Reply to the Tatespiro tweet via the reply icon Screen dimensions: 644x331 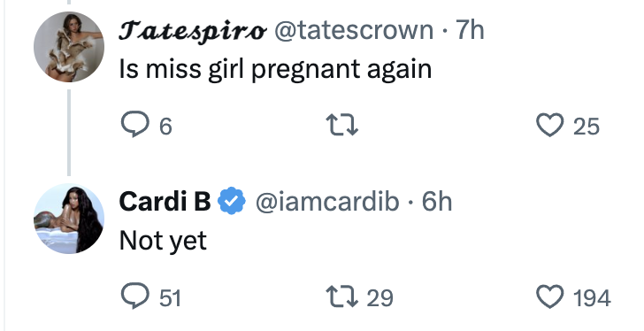point(134,125)
